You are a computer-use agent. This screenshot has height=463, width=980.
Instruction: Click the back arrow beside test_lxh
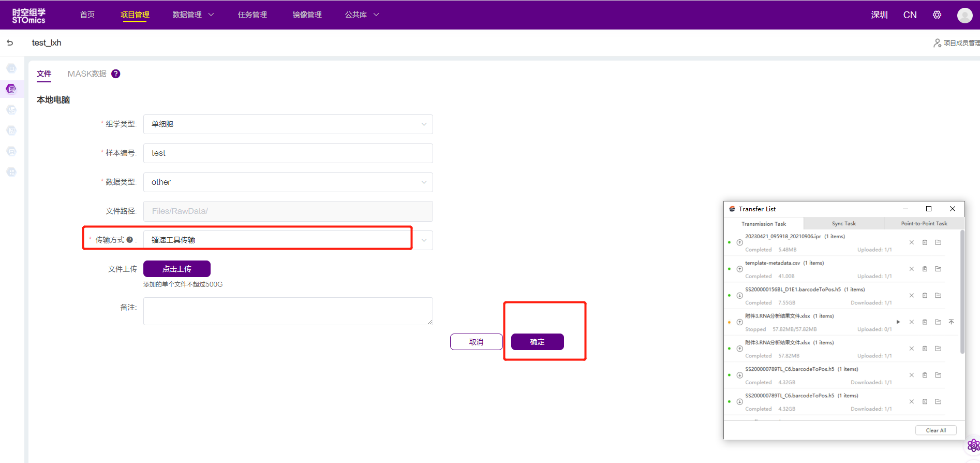[10, 43]
